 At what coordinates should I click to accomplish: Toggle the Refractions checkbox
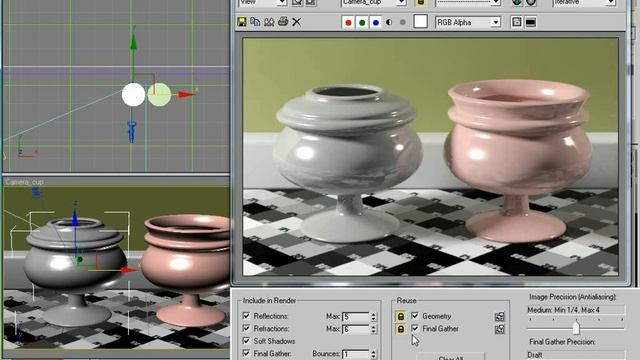tap(246, 328)
